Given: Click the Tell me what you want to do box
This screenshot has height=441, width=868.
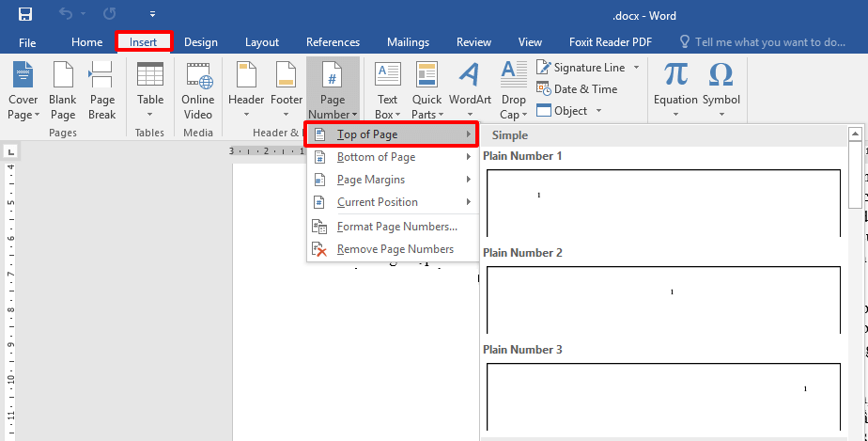Looking at the screenshot, I should tap(762, 42).
